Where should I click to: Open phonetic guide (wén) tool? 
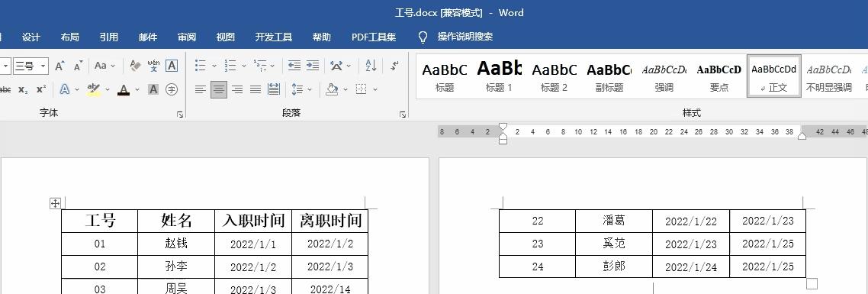click(x=153, y=66)
